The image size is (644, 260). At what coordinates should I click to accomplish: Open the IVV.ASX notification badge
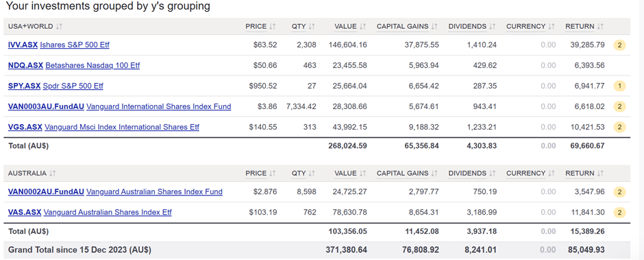point(620,45)
